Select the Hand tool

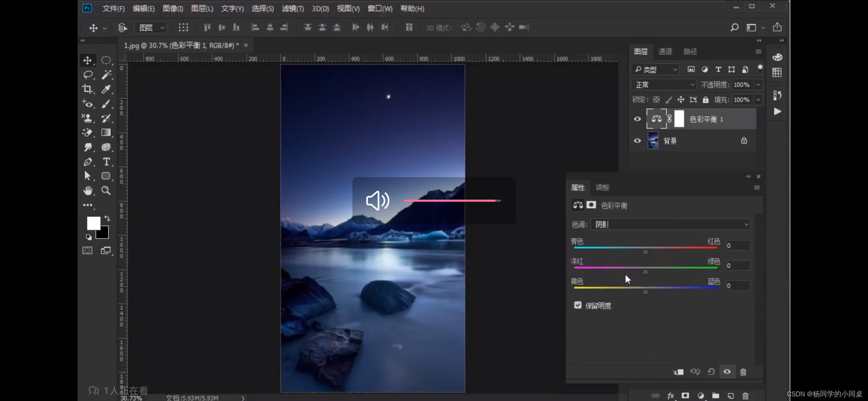pos(88,191)
